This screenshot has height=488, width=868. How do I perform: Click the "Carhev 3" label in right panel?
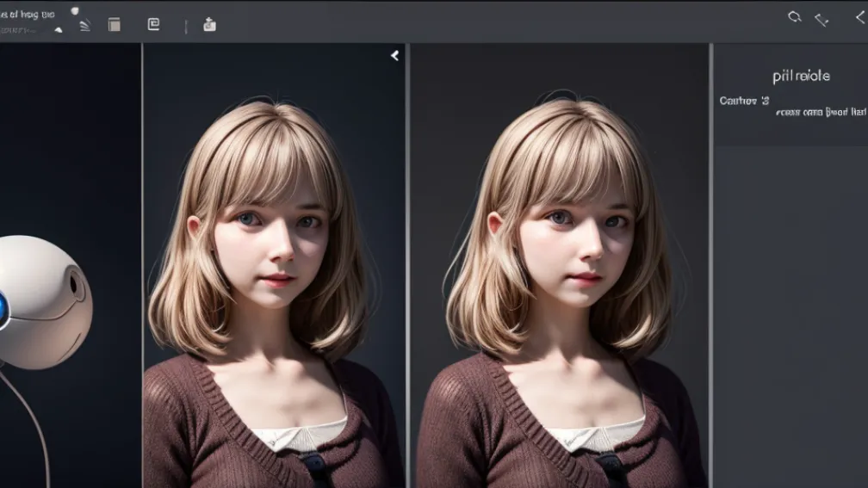coord(744,101)
